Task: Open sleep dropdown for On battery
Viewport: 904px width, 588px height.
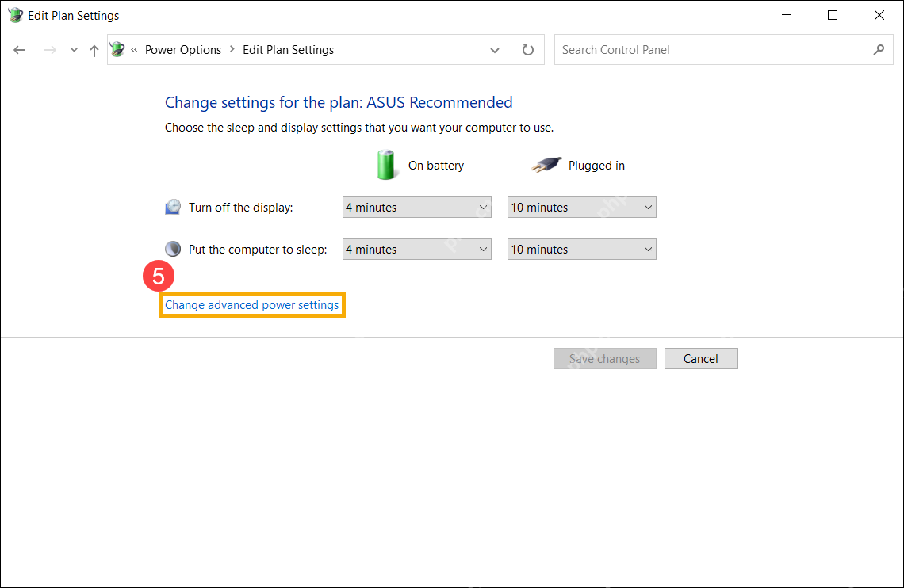Action: pos(417,250)
